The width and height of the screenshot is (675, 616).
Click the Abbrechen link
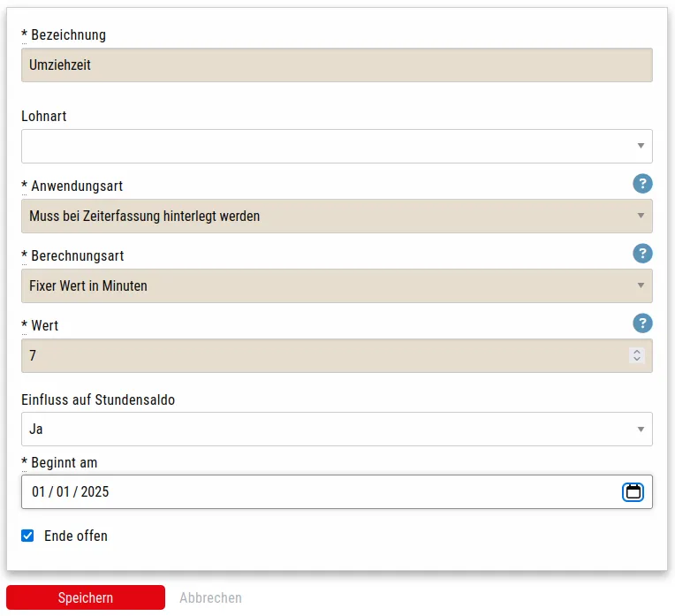tap(210, 597)
